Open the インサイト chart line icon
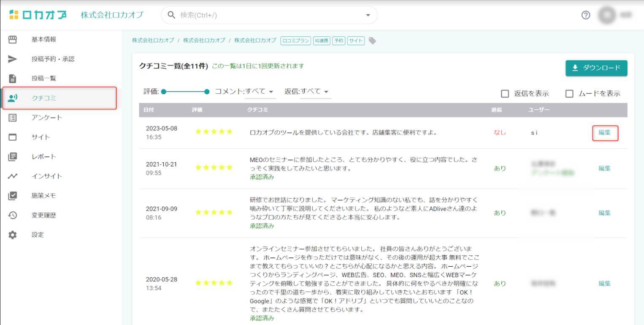 pos(13,176)
